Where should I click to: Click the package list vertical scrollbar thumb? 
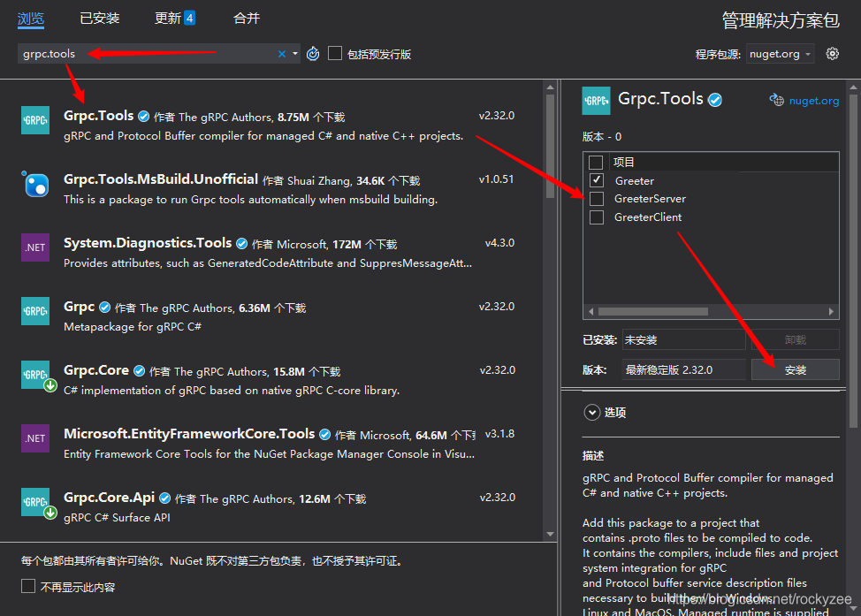pyautogui.click(x=550, y=147)
